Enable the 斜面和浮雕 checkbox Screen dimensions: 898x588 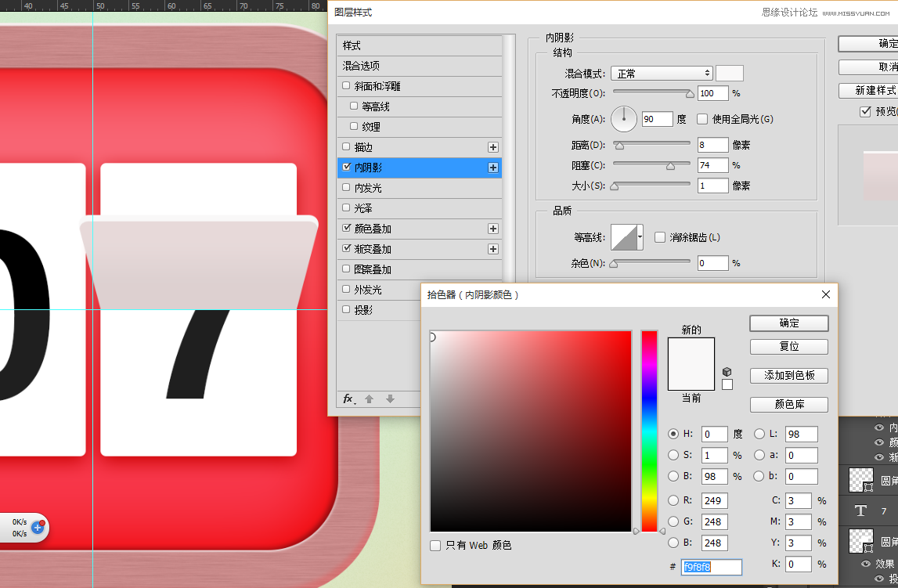(x=347, y=86)
